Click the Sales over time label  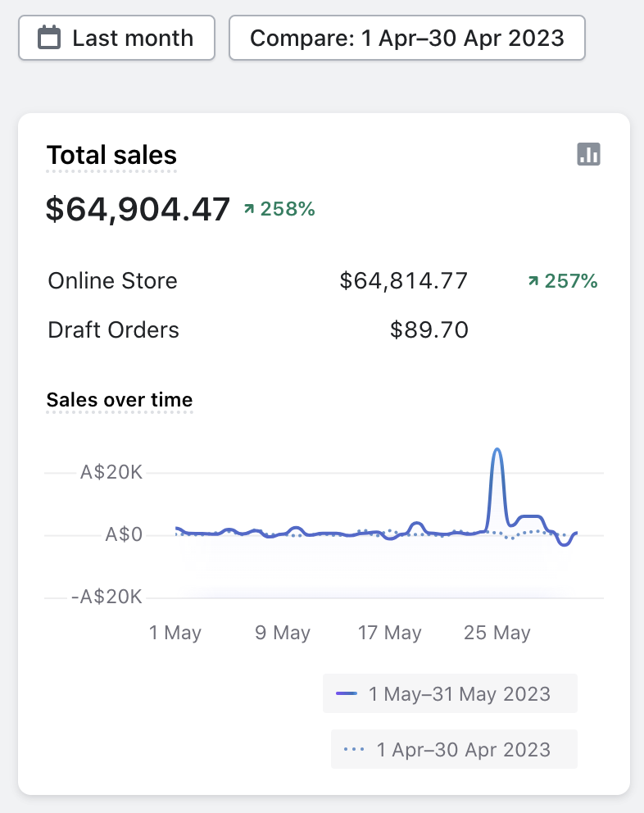(x=120, y=400)
